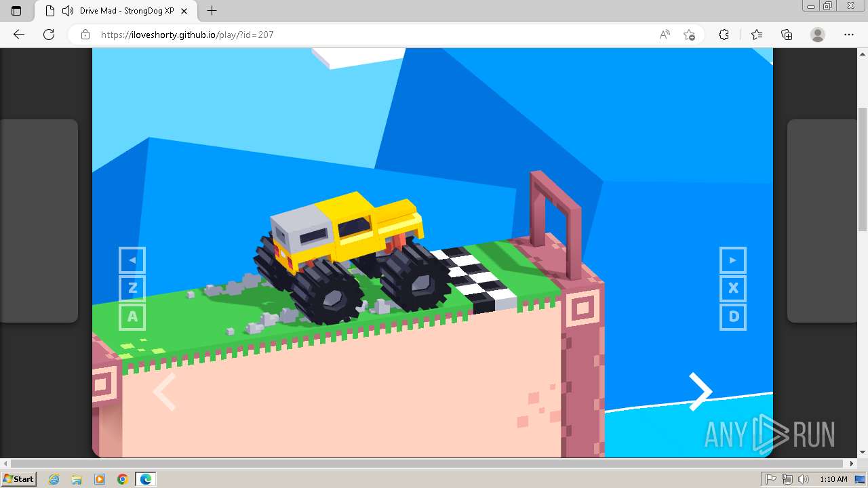Click the A key button in game
Screen dimensions: 868x488
click(x=132, y=317)
